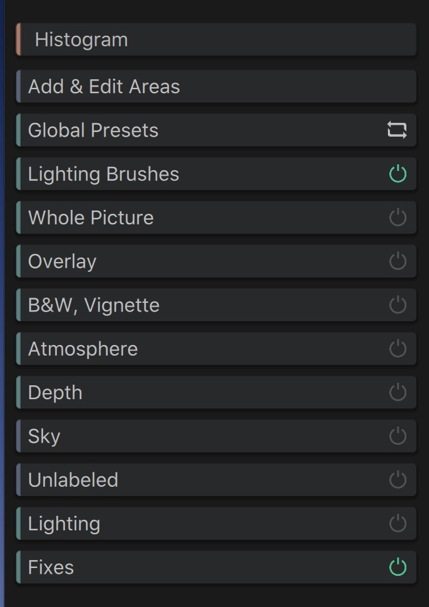Open the Fixes panel row

point(216,568)
